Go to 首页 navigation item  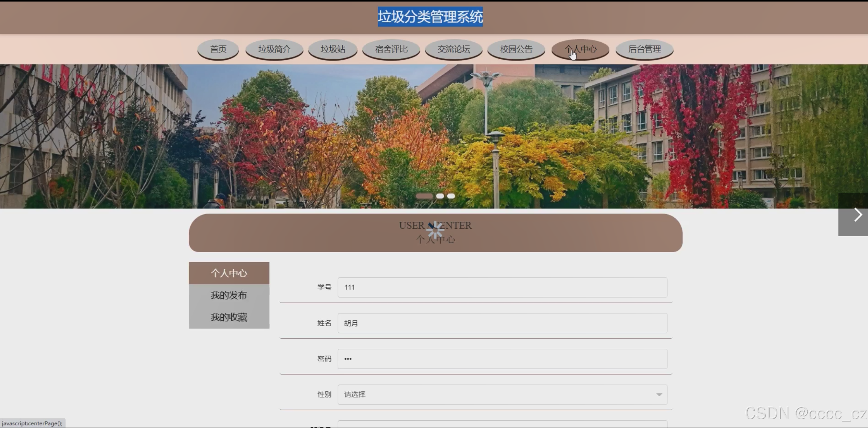pos(218,49)
